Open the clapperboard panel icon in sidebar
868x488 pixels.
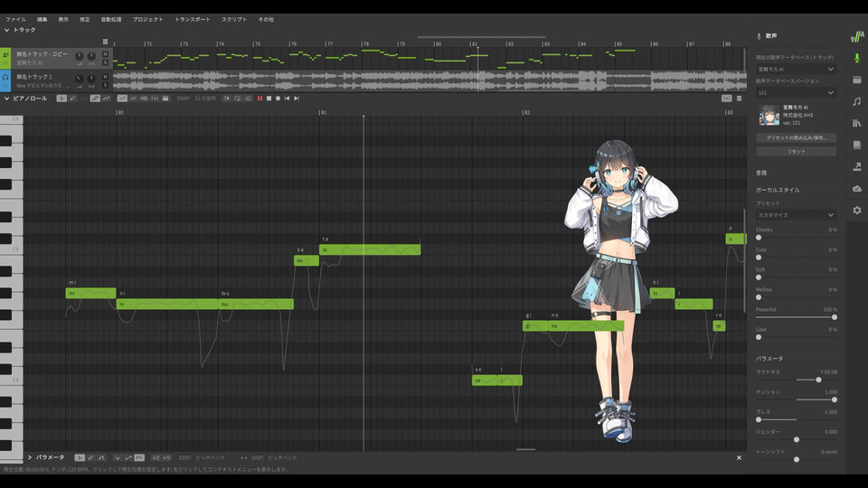pos(857,80)
